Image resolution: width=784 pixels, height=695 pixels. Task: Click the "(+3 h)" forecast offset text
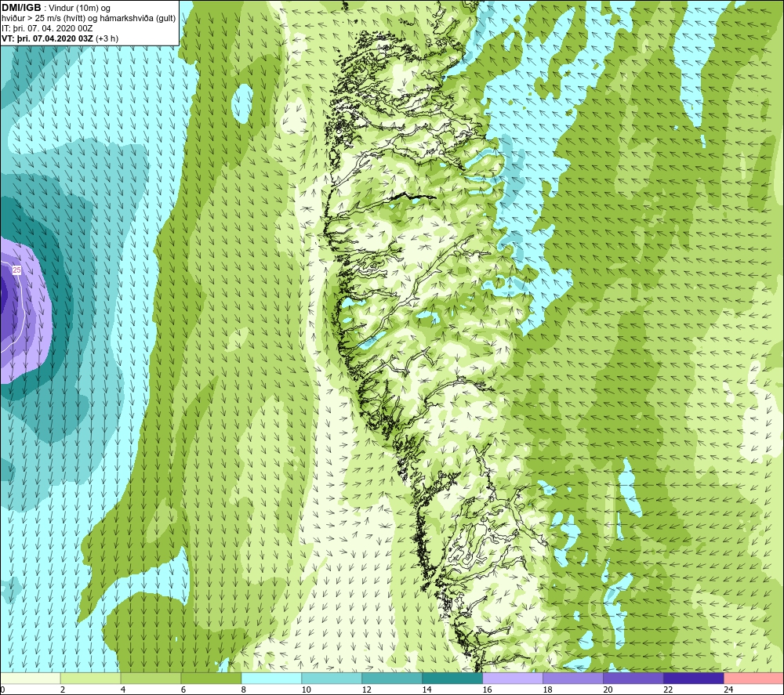107,38
